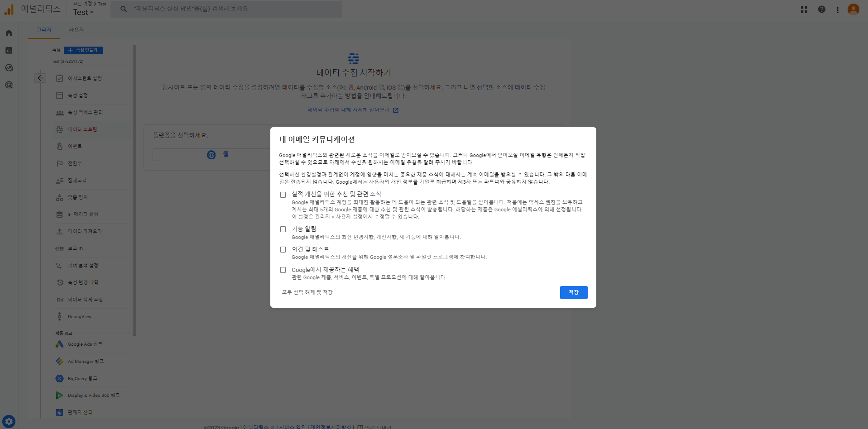Click the 전환수 flag icon

[x=59, y=163]
